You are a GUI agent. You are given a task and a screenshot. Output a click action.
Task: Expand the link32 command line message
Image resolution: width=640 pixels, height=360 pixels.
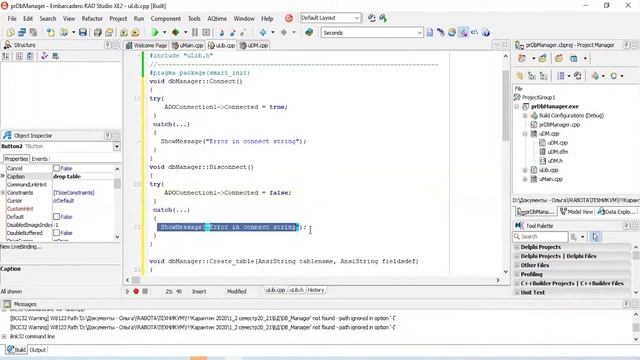coord(4,337)
